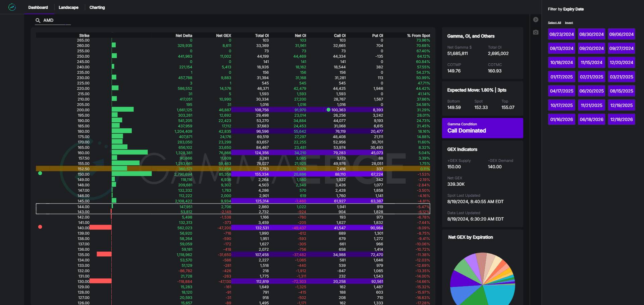Screen dimensions: 644x305
Task: Switch to the Landscape tab
Action: tap(68, 7)
